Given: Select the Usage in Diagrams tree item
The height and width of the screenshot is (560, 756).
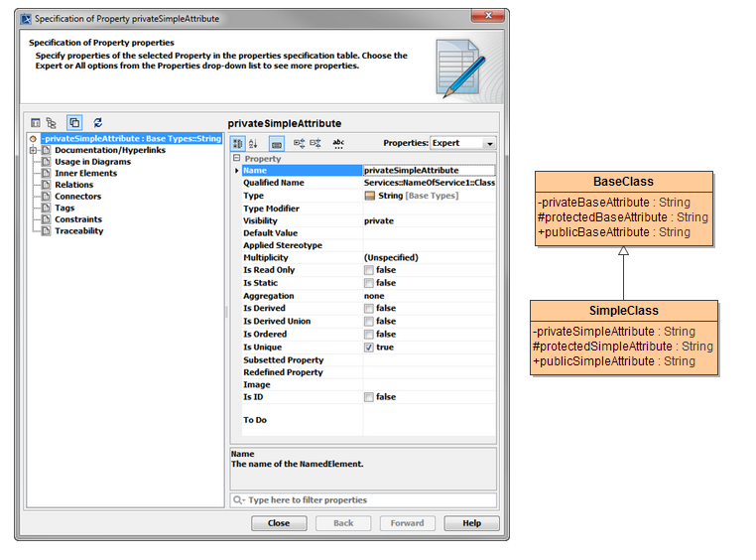Looking at the screenshot, I should 92,162.
